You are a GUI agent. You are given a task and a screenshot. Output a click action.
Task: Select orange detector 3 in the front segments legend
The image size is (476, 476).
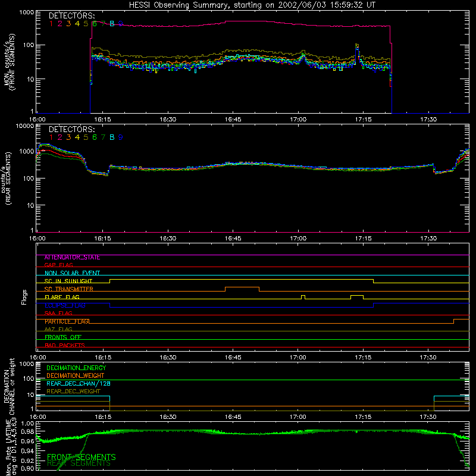[68, 24]
